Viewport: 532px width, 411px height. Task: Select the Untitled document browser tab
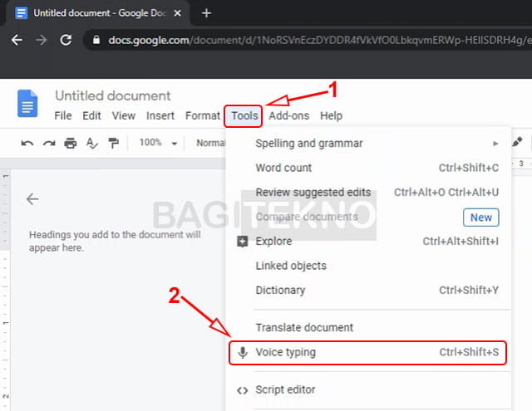point(98,13)
